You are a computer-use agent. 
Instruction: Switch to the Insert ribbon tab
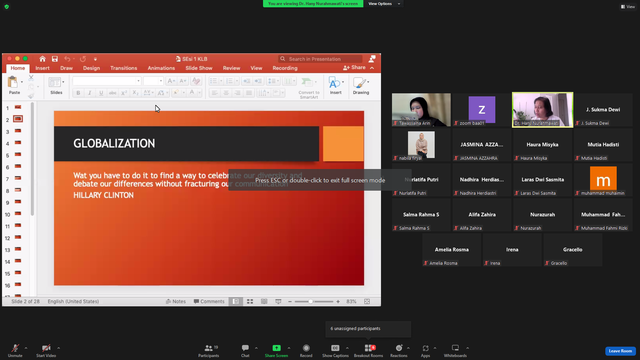click(x=42, y=68)
